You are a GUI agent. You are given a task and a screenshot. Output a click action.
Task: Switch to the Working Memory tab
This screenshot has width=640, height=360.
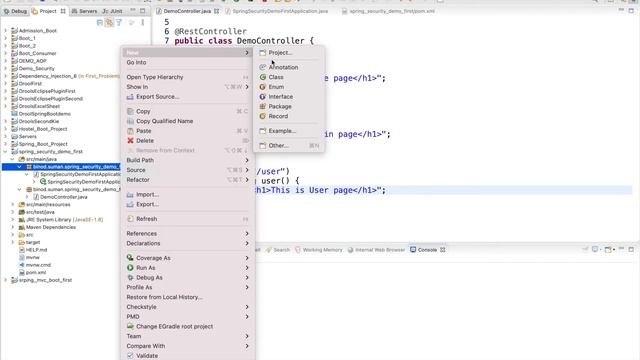(319, 250)
